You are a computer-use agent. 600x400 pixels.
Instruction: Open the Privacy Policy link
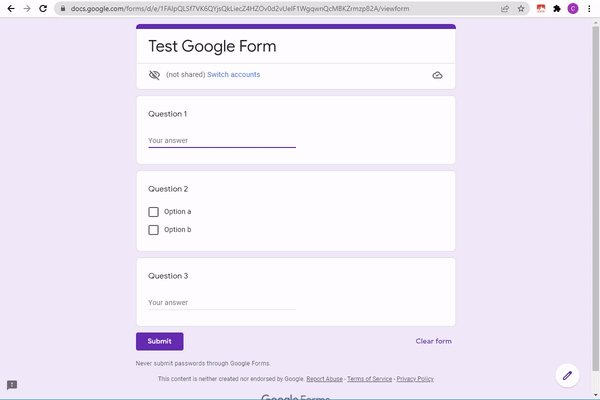tap(415, 379)
